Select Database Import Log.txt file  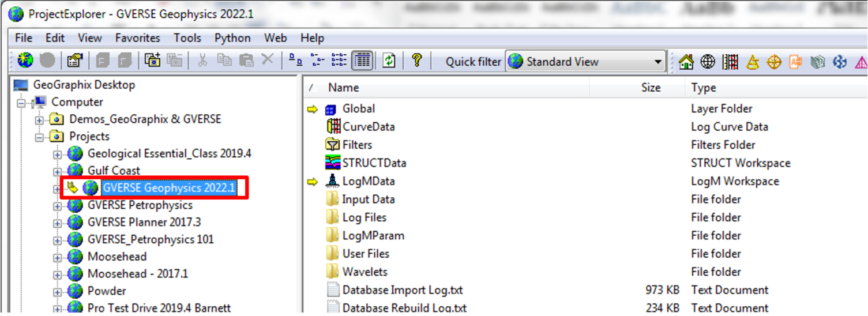tap(403, 290)
